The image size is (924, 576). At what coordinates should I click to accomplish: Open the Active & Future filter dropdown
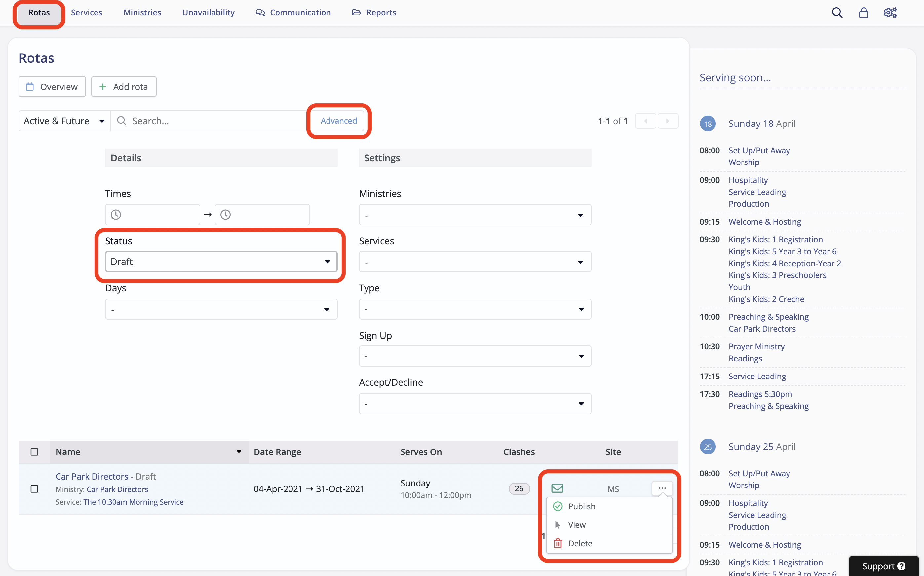coord(64,120)
